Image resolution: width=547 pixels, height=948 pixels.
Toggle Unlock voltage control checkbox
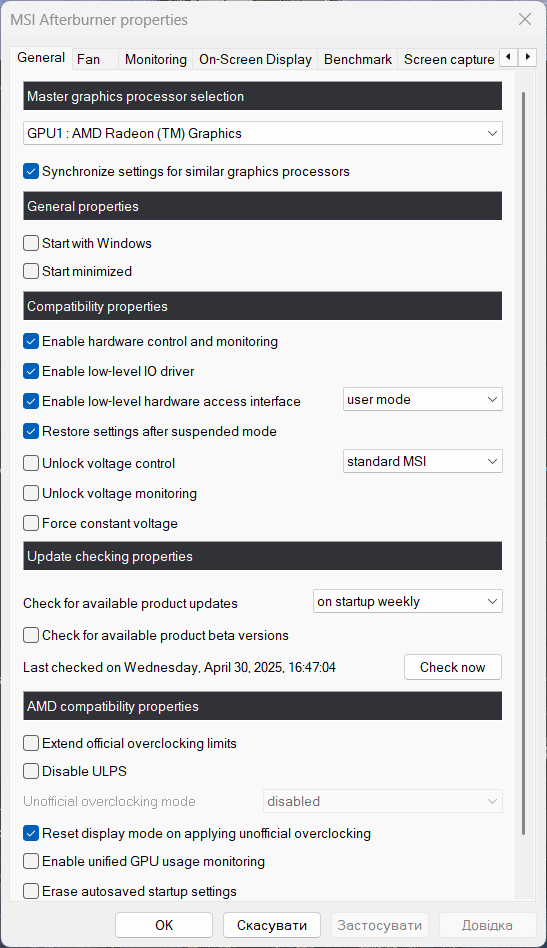pos(31,463)
